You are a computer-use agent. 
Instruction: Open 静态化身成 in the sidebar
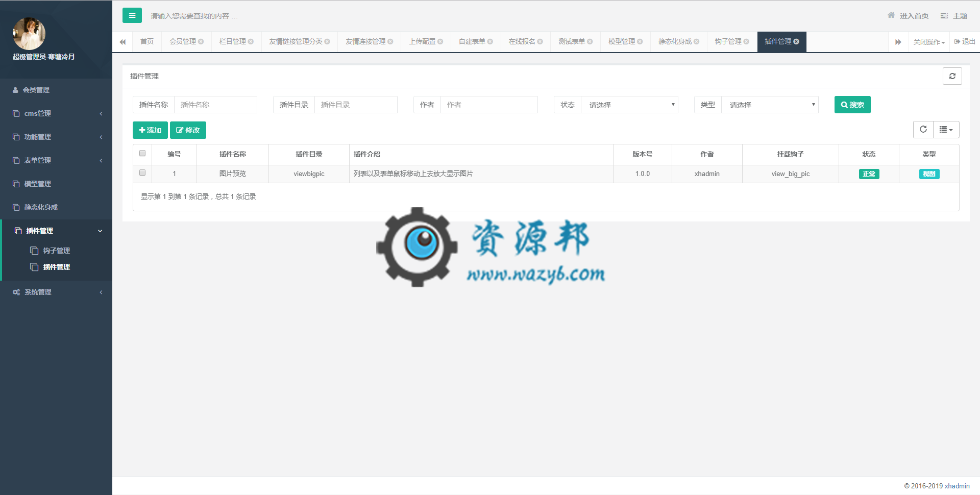click(56, 207)
